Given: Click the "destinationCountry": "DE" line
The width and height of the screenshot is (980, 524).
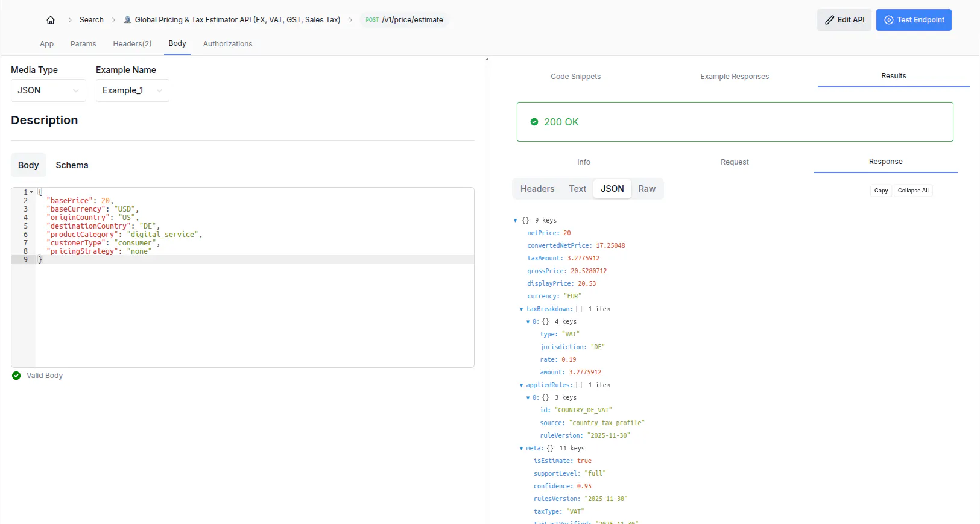Looking at the screenshot, I should coord(103,226).
